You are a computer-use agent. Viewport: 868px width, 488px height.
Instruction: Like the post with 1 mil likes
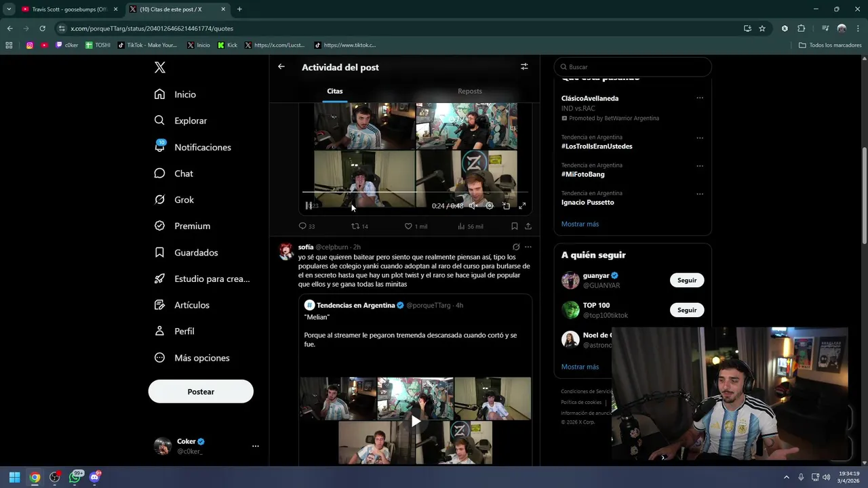click(416, 226)
